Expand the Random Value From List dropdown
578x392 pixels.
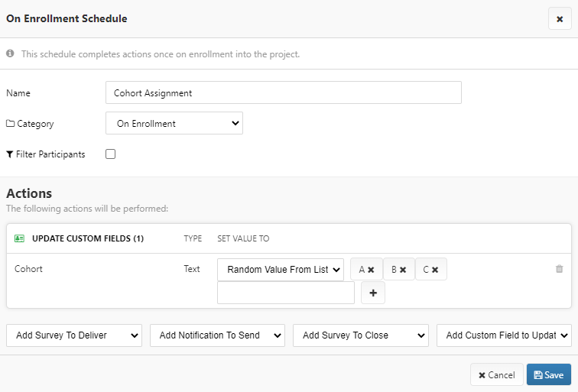[x=281, y=270]
